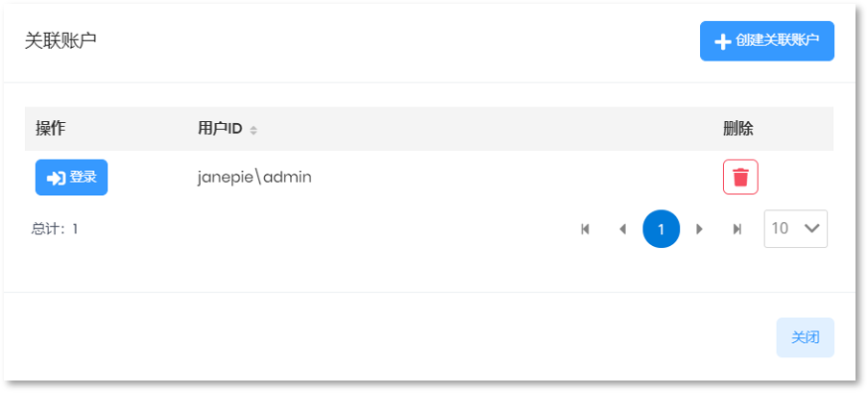Click the 创建关联账户 button
Image resolution: width=868 pixels, height=393 pixels.
click(x=766, y=41)
